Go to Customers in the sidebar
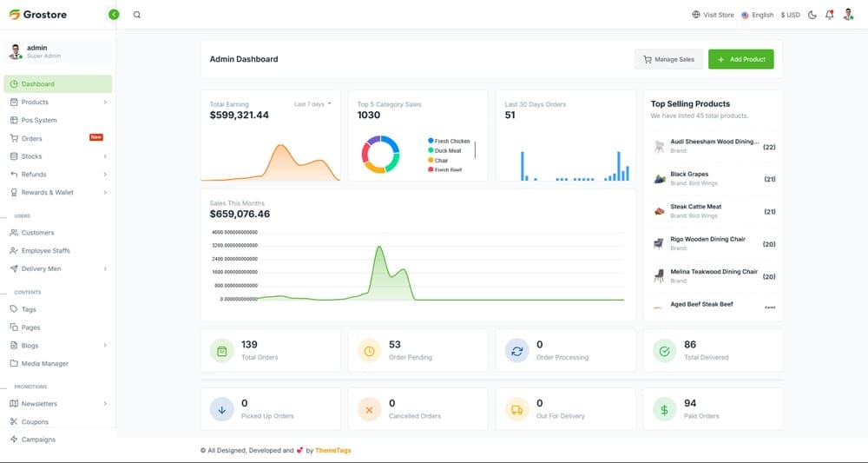This screenshot has width=868, height=463. (x=37, y=233)
